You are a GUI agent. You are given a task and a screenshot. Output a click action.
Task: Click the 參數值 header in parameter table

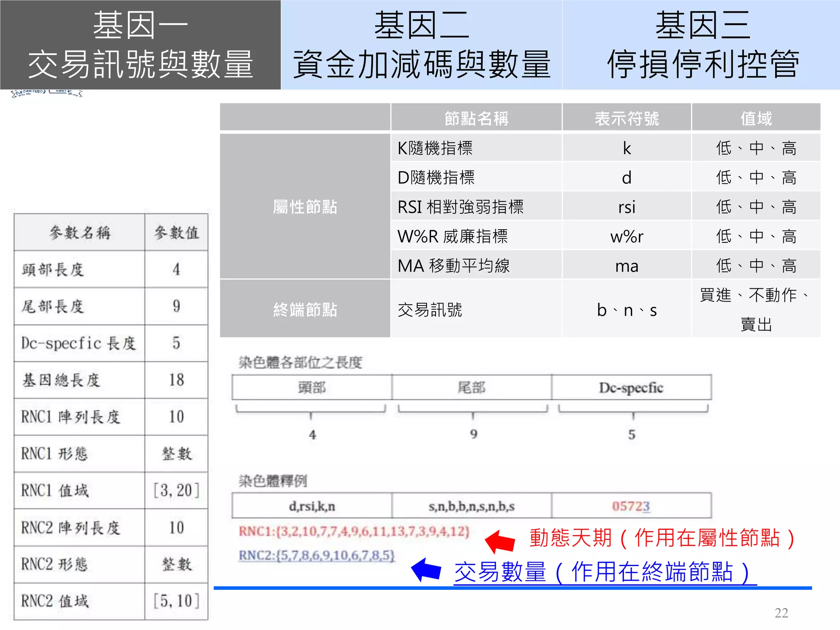point(176,232)
